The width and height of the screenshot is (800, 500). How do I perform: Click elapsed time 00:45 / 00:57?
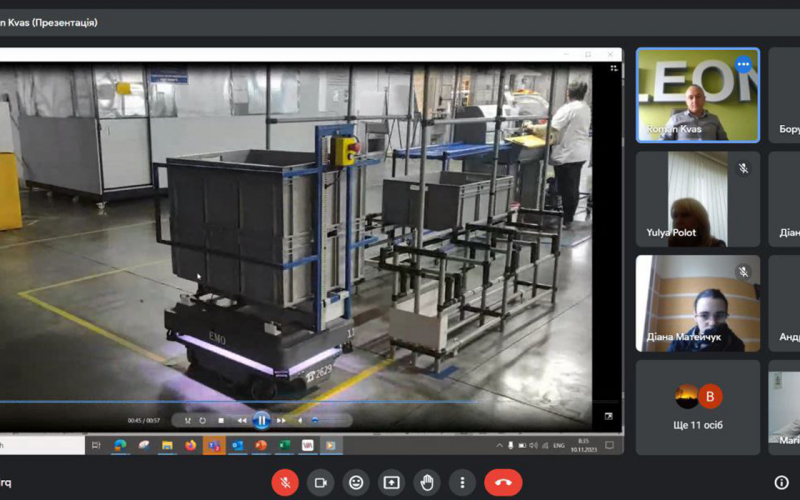(x=144, y=420)
